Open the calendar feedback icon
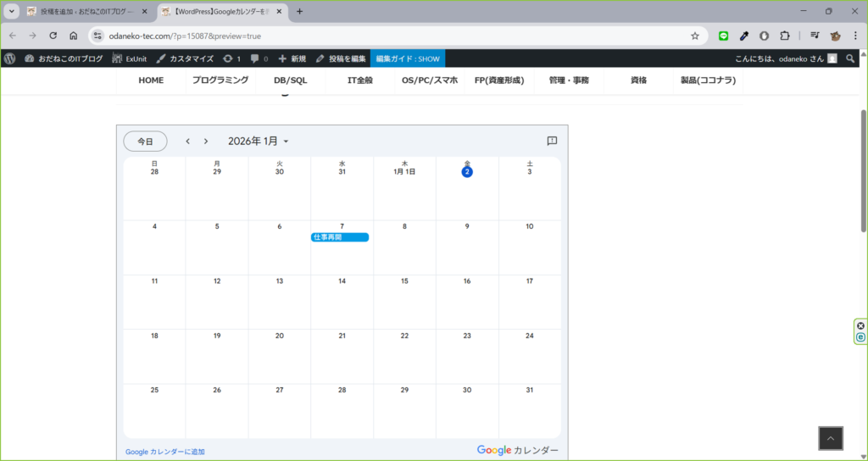 coord(552,142)
